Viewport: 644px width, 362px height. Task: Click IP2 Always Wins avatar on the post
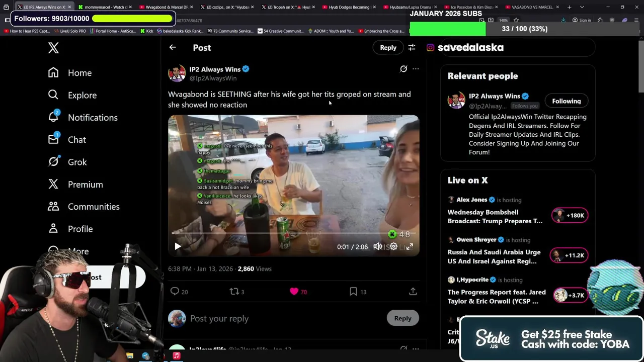coord(177,73)
